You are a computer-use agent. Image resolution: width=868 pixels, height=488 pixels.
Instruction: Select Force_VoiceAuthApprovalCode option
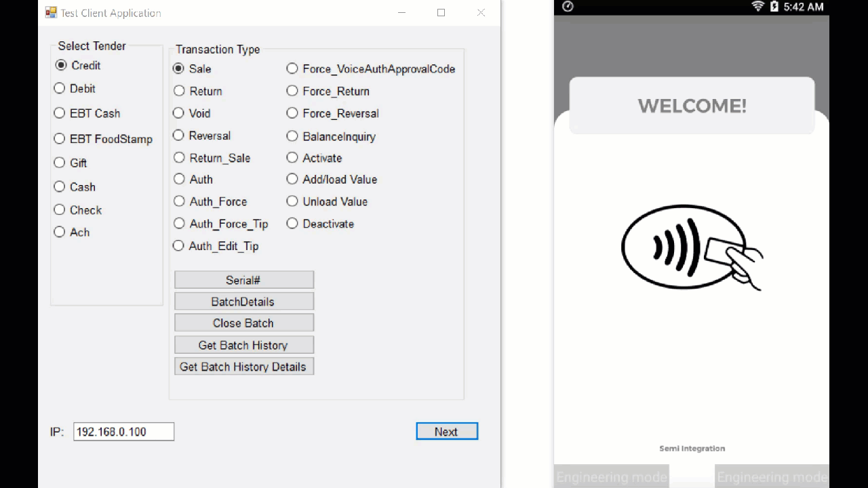click(x=292, y=68)
